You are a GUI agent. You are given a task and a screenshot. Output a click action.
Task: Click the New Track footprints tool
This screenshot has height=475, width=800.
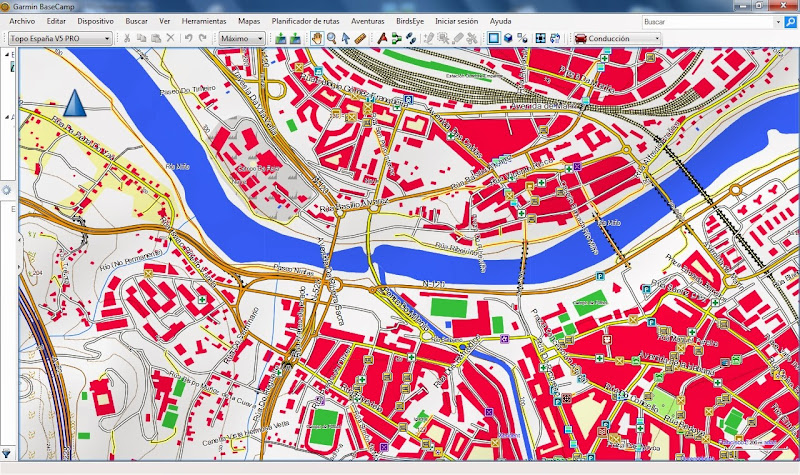pyautogui.click(x=411, y=38)
